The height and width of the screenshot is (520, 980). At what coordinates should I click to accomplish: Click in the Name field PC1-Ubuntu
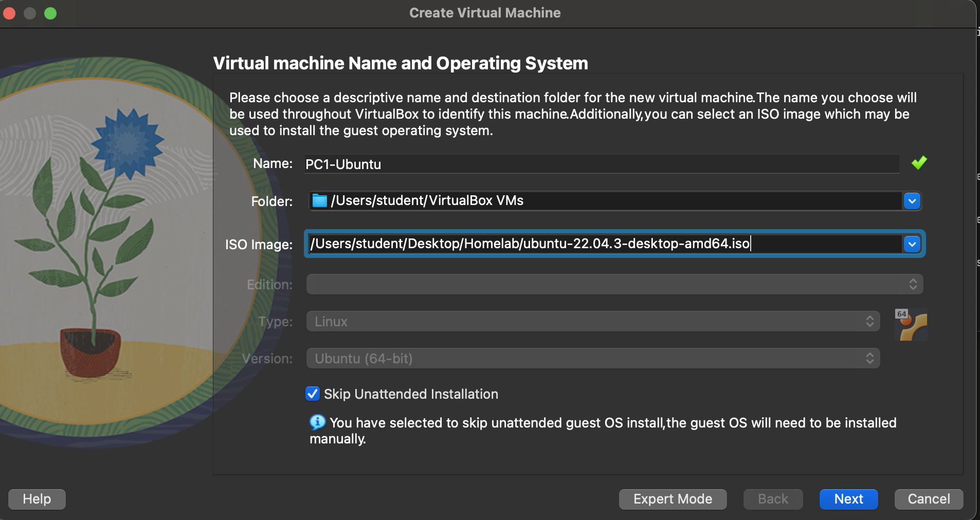point(602,164)
